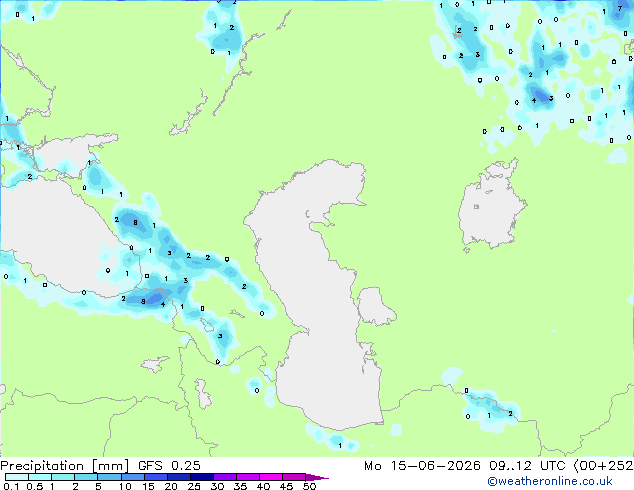Click the 'Mo 15-06-2026' forecast date text
Viewport: 634px width, 490px height.
(422, 466)
